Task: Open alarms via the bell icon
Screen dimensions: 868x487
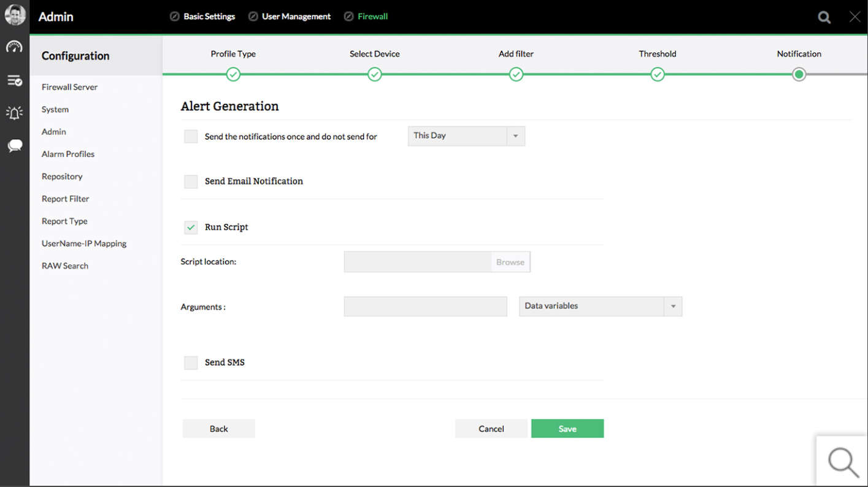Action: 14,113
